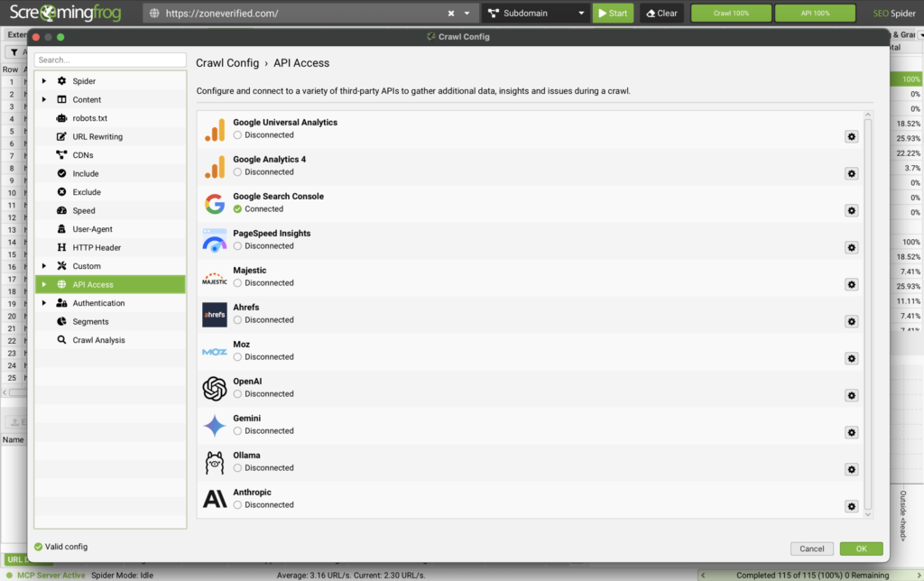Expand the Authentication tree node
The height and width of the screenshot is (581, 924).
click(x=43, y=303)
